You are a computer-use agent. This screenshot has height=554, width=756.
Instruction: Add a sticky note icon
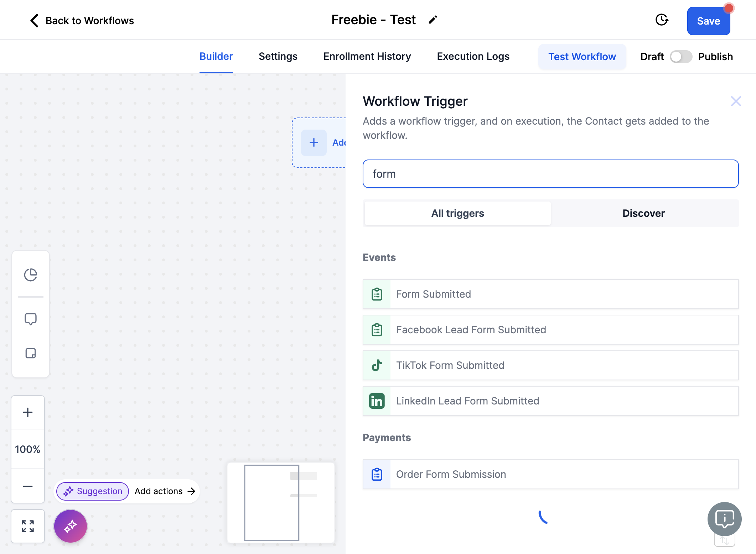31,353
